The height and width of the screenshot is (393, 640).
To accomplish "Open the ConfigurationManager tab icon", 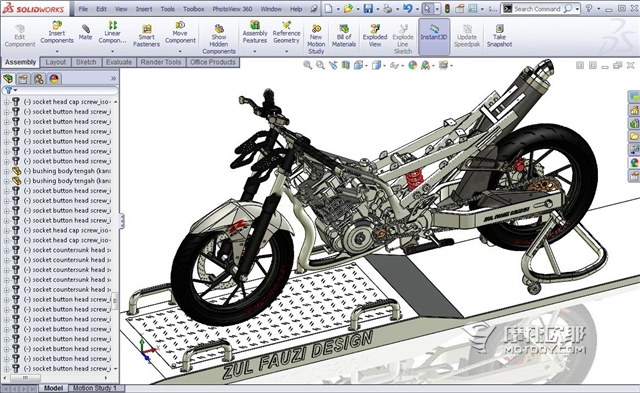I will (x=39, y=79).
